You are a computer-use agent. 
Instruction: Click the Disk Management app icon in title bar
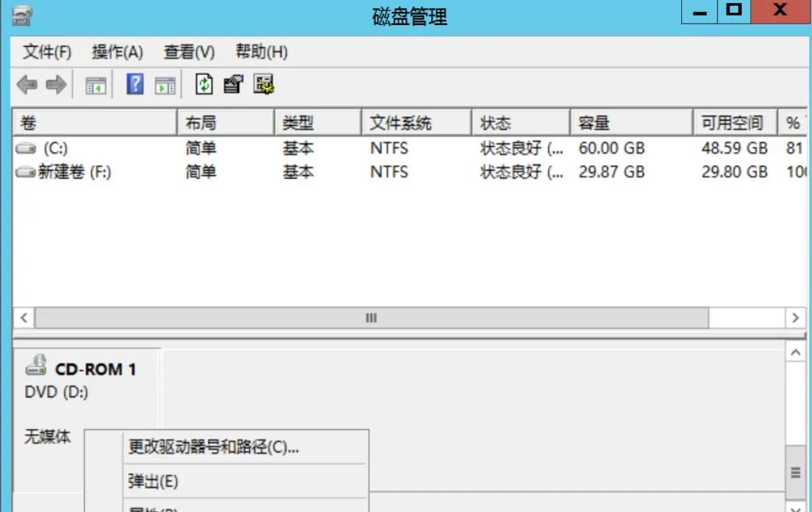(x=22, y=15)
